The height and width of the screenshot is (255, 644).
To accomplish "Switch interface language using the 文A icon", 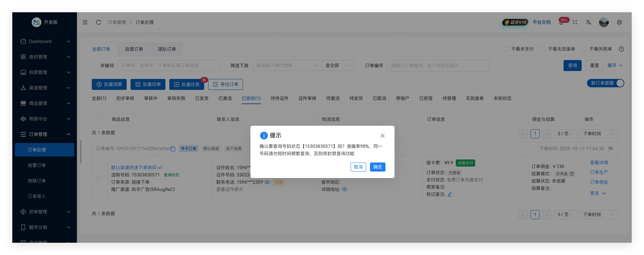I will click(x=588, y=22).
